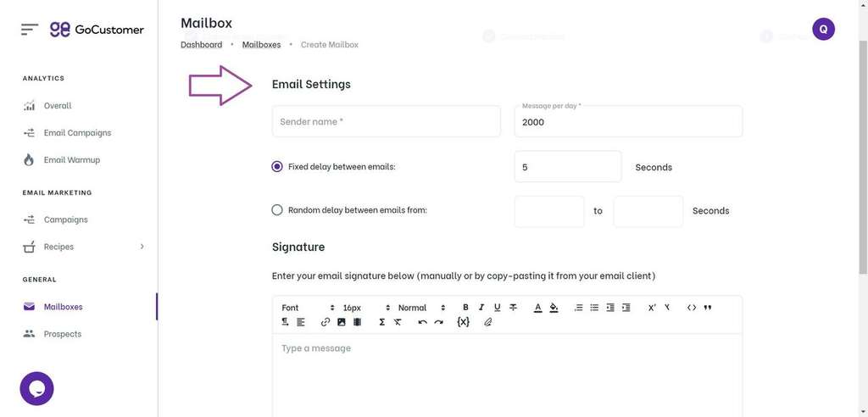Undo the last edit in signature
Image resolution: width=868 pixels, height=417 pixels.
(x=422, y=322)
